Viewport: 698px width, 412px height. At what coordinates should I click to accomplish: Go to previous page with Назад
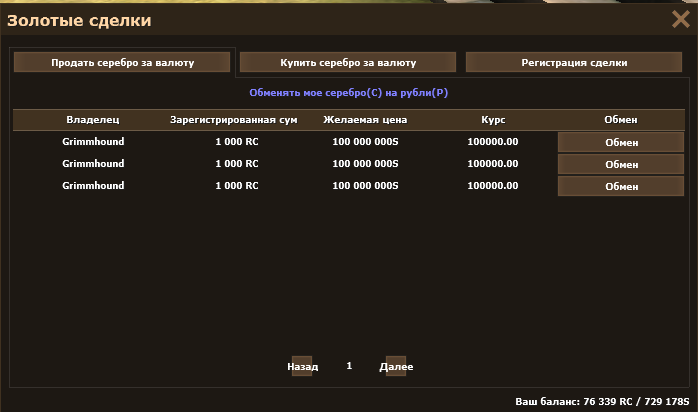[x=302, y=366]
